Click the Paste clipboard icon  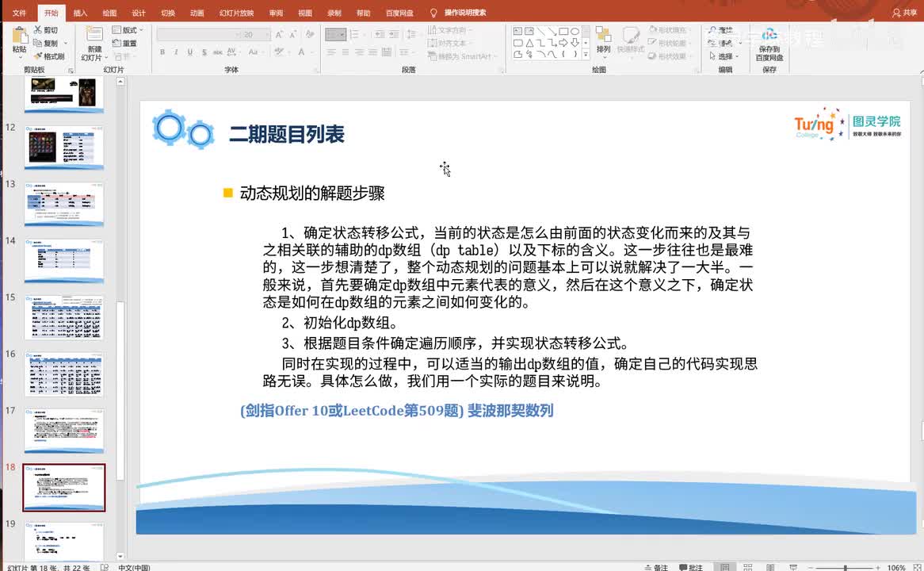[20, 36]
